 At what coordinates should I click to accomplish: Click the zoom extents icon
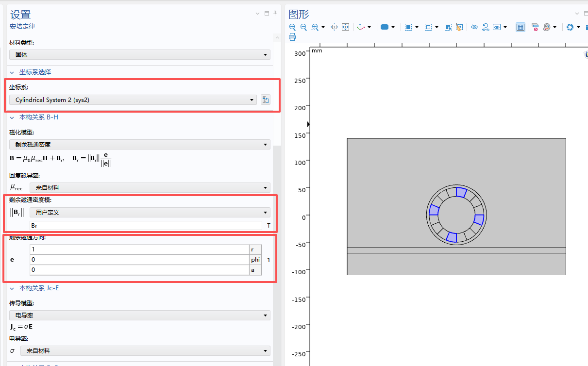pyautogui.click(x=346, y=27)
